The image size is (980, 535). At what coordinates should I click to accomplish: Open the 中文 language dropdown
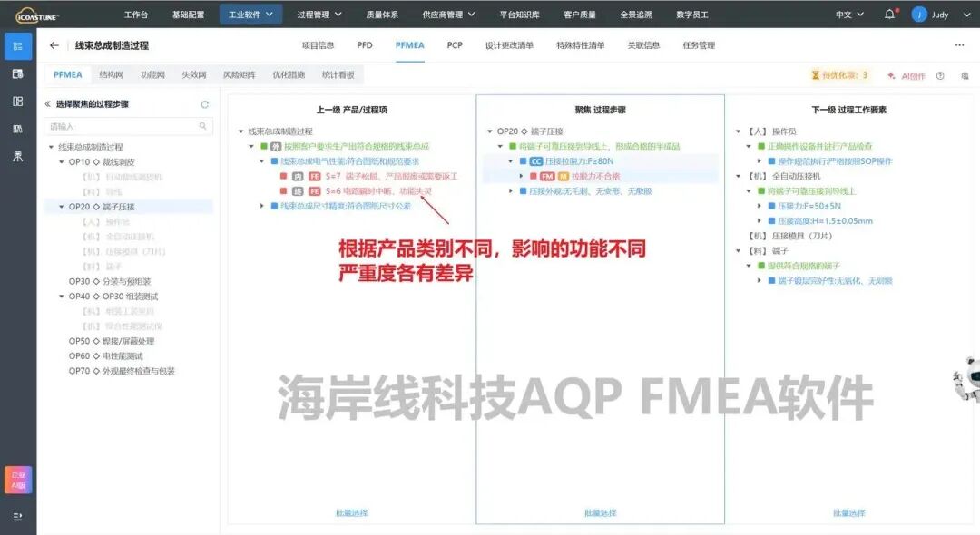point(849,15)
